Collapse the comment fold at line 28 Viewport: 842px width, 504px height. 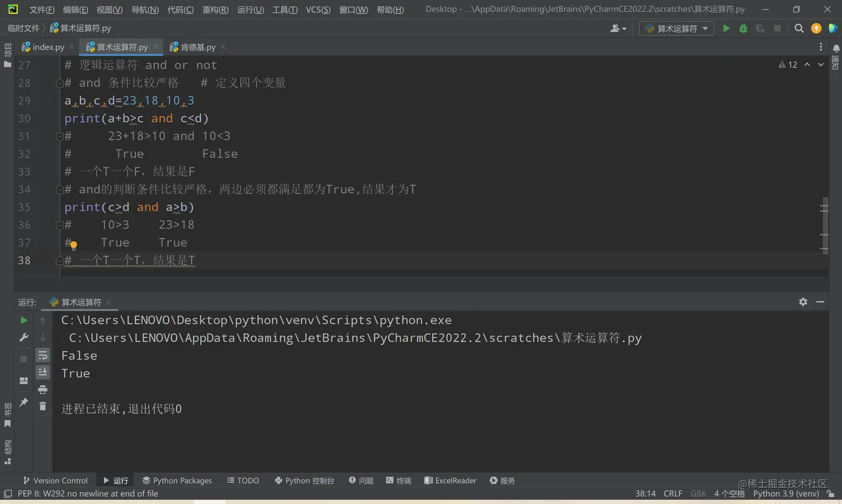[59, 83]
